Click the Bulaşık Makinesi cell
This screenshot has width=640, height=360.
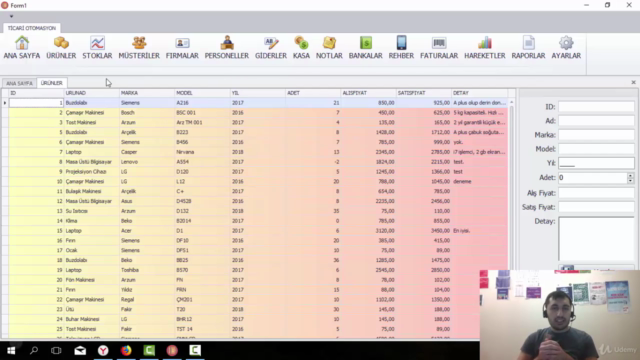point(91,191)
